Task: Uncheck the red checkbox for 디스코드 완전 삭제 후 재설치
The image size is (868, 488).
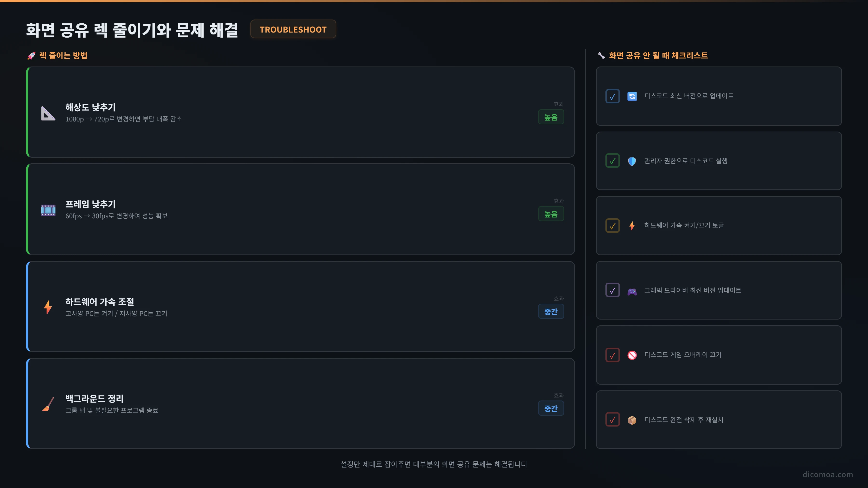Action: pyautogui.click(x=613, y=420)
